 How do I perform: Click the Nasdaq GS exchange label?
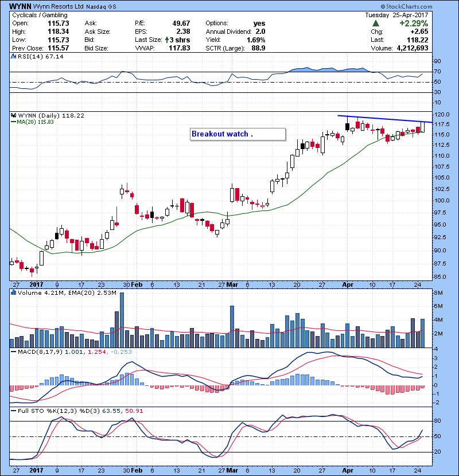point(101,7)
